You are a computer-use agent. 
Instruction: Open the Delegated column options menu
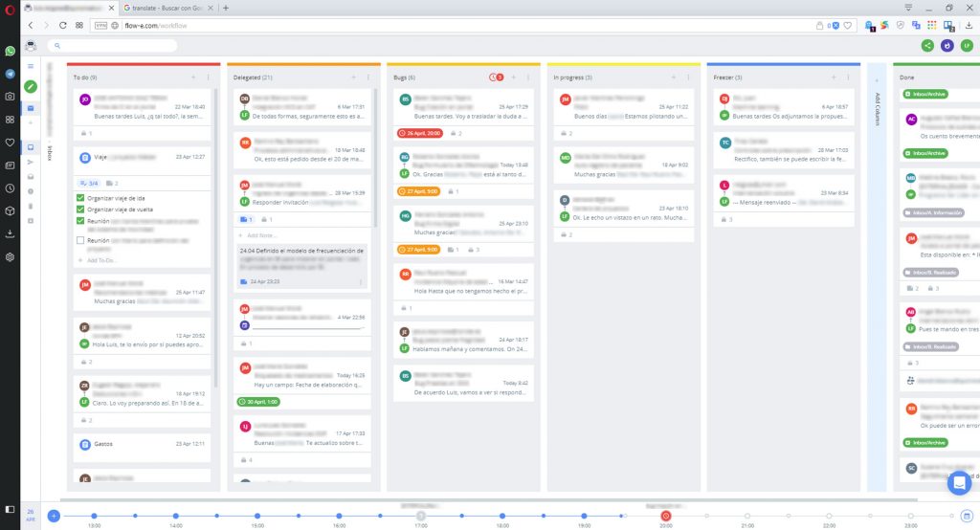(367, 77)
